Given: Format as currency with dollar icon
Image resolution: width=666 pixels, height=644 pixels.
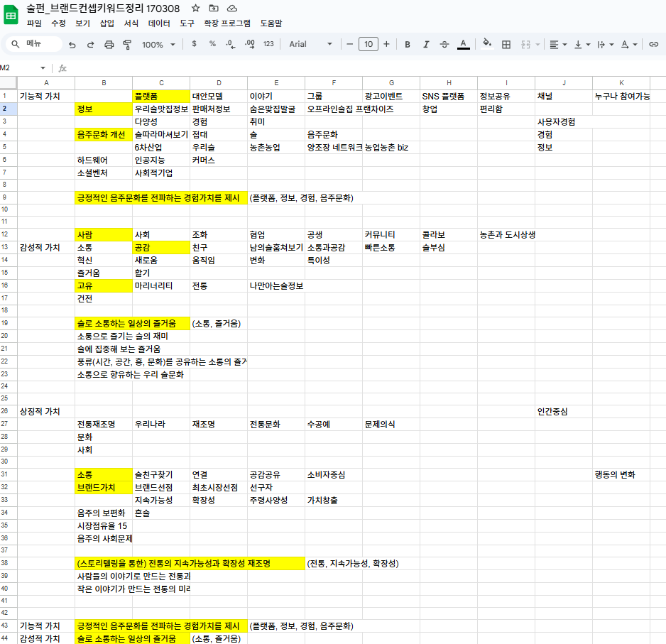Looking at the screenshot, I should tap(194, 44).
